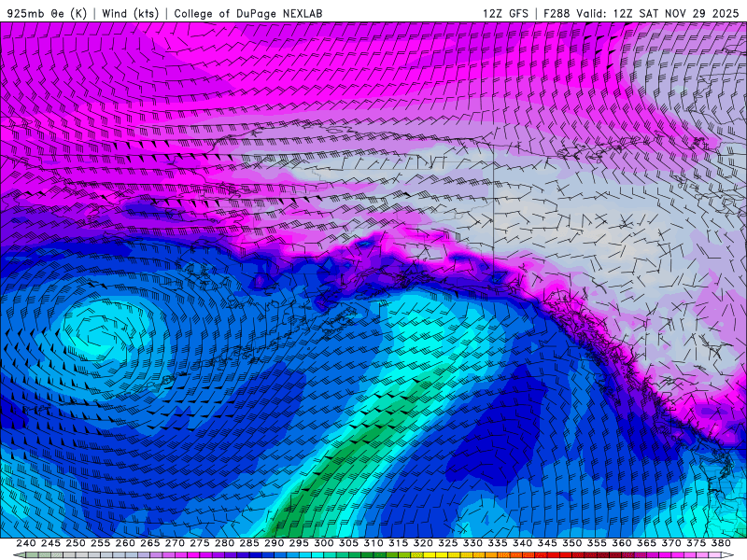
Task: Click the 260 value on the color scale
Action: pyautogui.click(x=125, y=543)
